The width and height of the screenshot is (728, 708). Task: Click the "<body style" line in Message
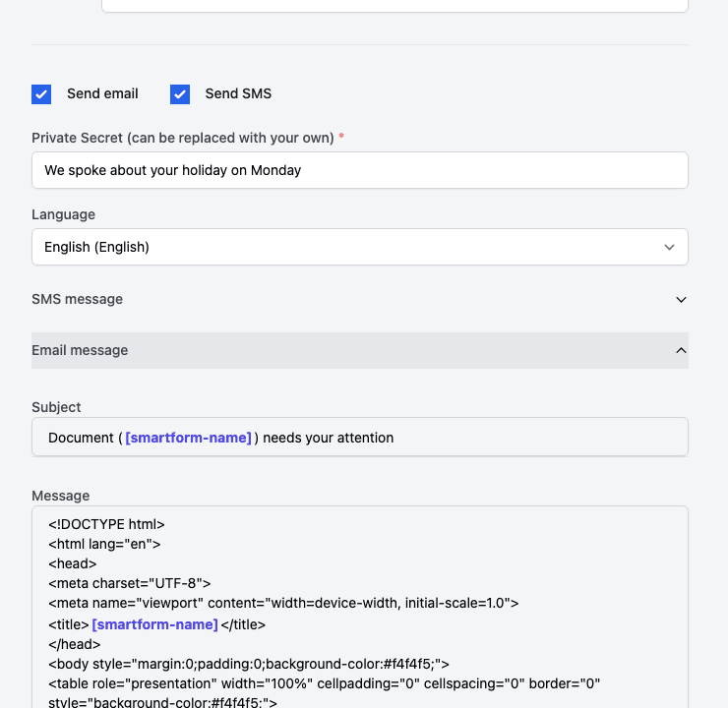[248, 664]
